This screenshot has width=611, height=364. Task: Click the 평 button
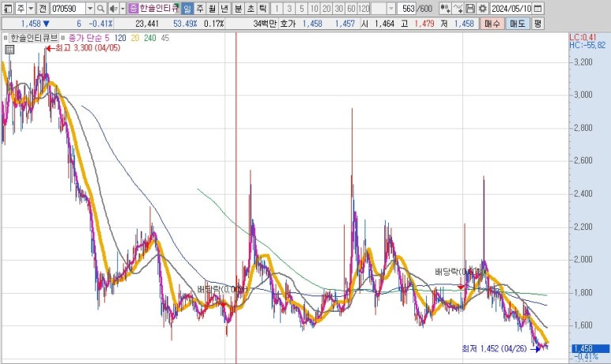coord(537,24)
